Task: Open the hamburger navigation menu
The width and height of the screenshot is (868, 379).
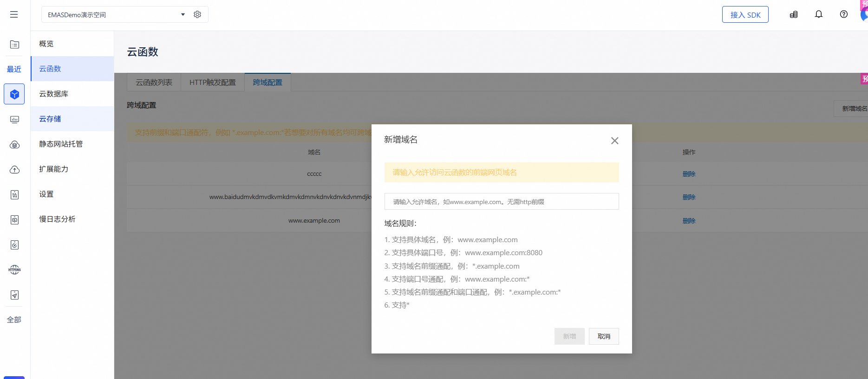Action: pos(14,14)
